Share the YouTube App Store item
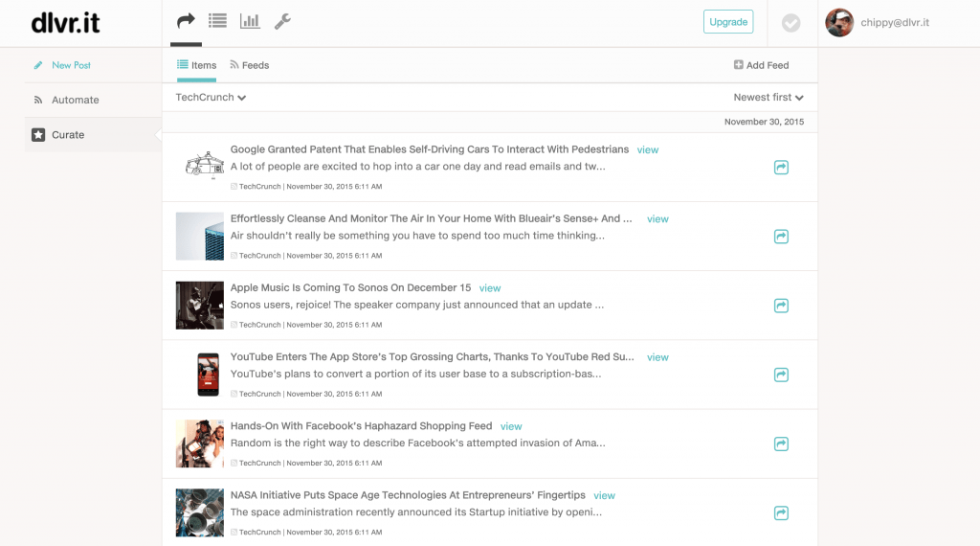This screenshot has height=546, width=980. pyautogui.click(x=781, y=375)
